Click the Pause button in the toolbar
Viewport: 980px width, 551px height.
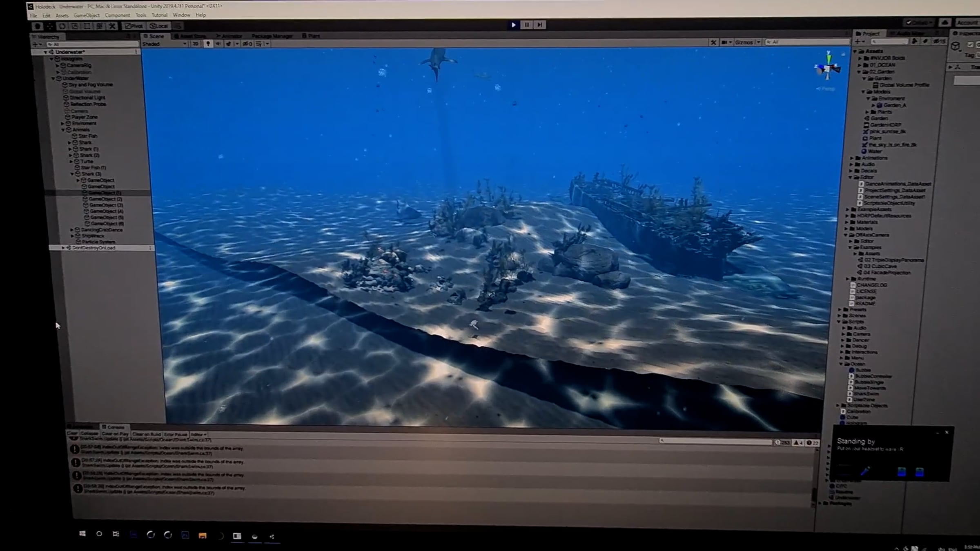coord(527,25)
